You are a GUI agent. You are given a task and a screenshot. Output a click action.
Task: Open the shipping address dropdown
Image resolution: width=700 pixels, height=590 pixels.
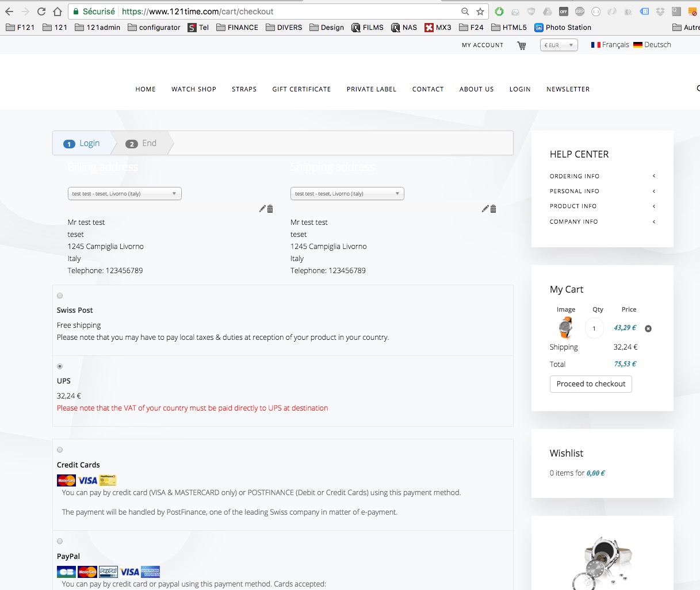click(x=347, y=194)
